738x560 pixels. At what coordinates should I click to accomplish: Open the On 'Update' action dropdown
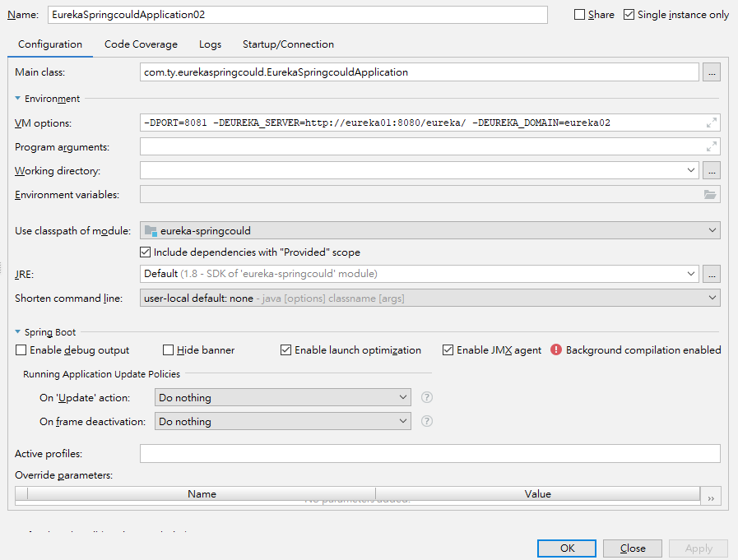tap(283, 397)
